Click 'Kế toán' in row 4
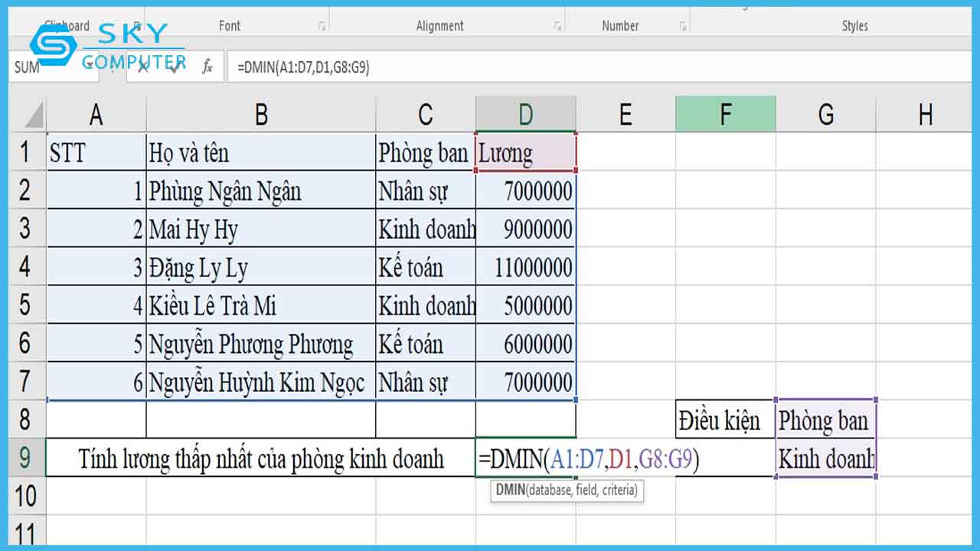Screen dimensions: 980x551 426,267
